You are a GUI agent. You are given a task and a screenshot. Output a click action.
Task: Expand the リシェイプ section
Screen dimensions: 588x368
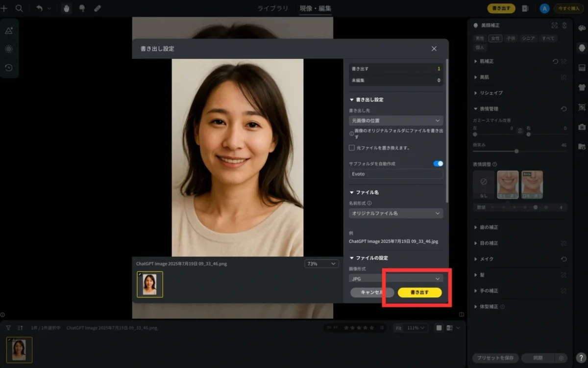tap(489, 93)
